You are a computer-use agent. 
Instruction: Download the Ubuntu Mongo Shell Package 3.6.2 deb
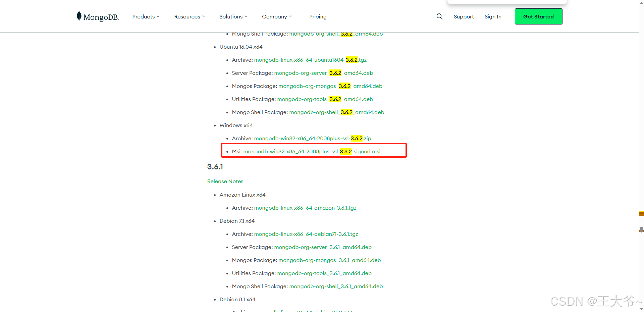[x=337, y=112]
